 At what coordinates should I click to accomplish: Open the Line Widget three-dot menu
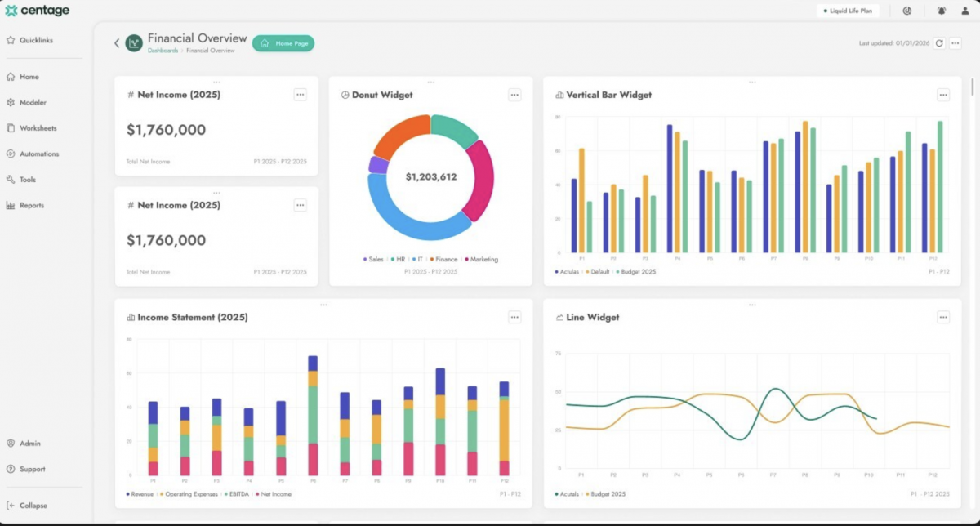click(943, 317)
